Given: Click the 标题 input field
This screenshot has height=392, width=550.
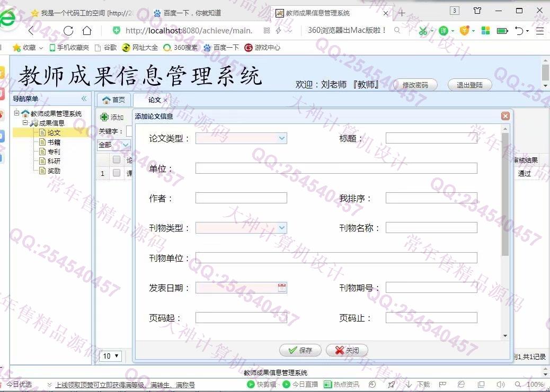Looking at the screenshot, I should [x=431, y=138].
